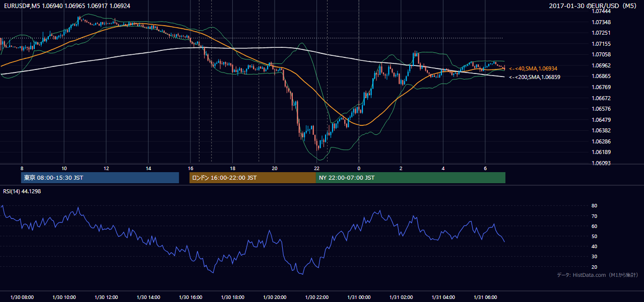
Task: Click the 1.07058 price axis label
Action: coord(601,54)
